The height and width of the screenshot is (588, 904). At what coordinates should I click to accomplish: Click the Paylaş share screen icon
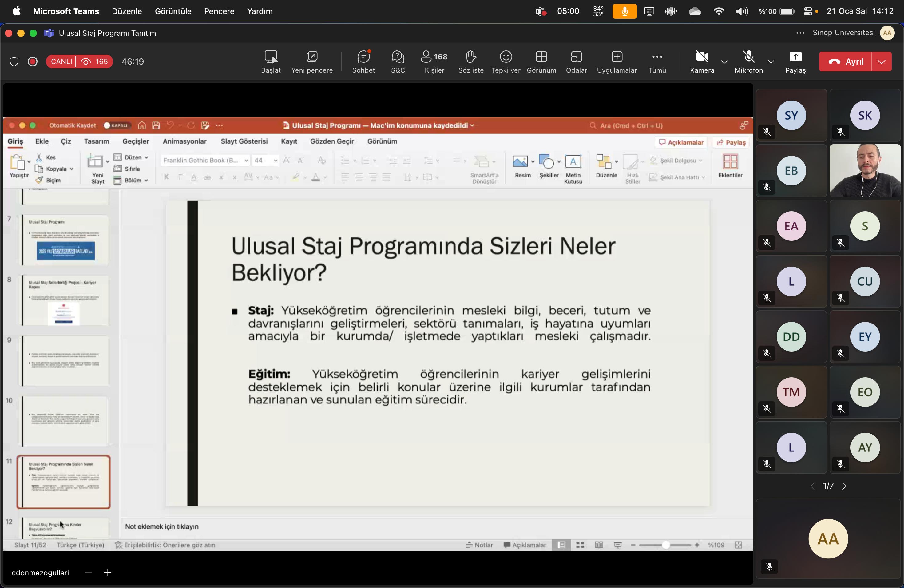[x=795, y=61]
